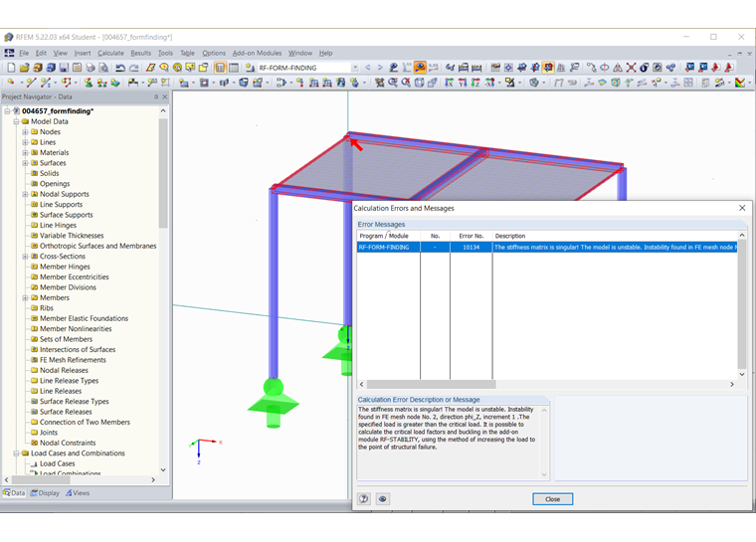Expand the Materials tree folder
The height and width of the screenshot is (542, 756).
pos(25,152)
